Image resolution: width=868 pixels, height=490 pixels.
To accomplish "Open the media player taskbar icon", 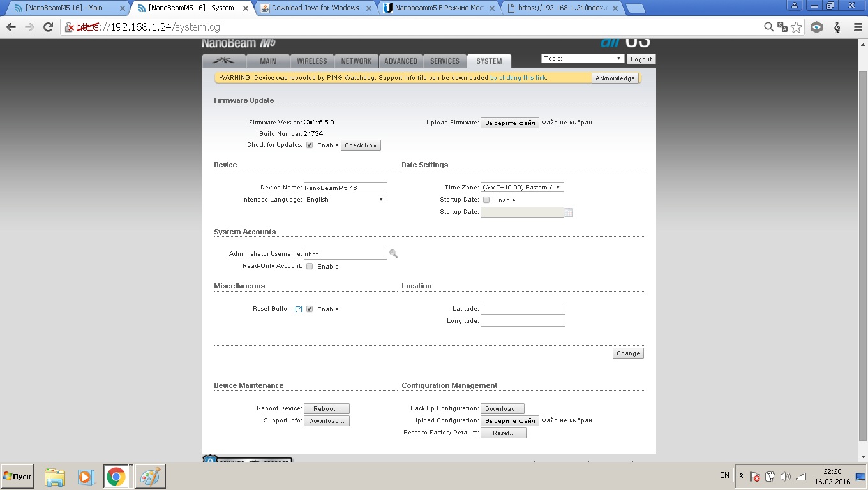I will pos(86,477).
